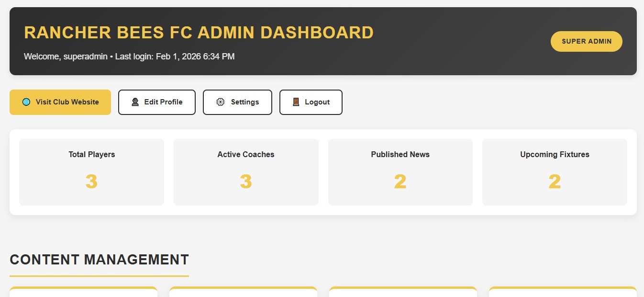Click the gear icon on the Settings button
This screenshot has width=644, height=297.
pos(221,102)
